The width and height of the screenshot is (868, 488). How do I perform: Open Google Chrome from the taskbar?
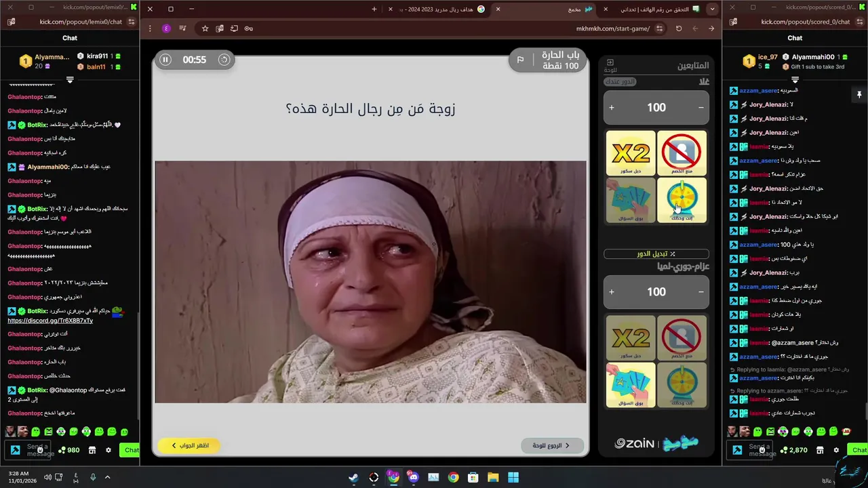pos(453,477)
